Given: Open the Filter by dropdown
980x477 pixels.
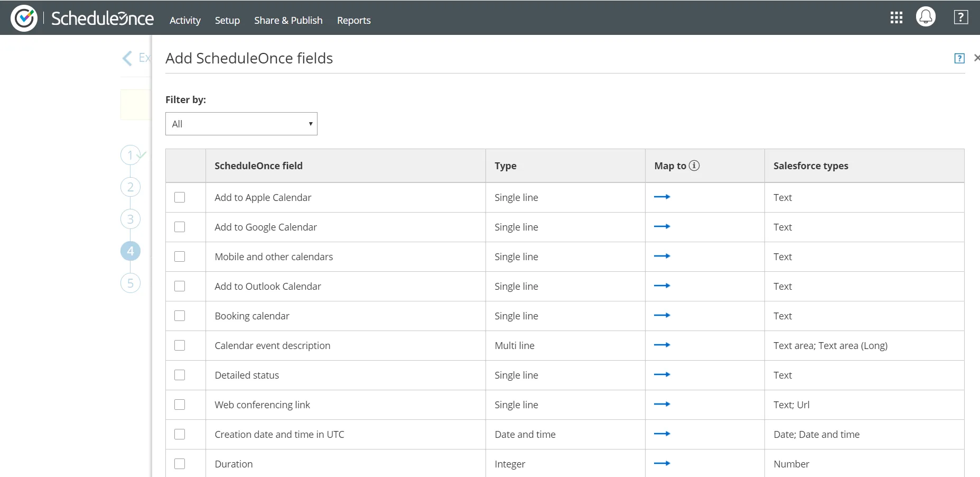Looking at the screenshot, I should tap(241, 124).
